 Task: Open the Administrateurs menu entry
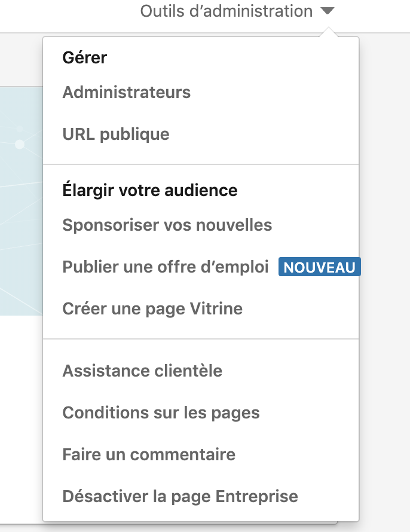click(126, 93)
